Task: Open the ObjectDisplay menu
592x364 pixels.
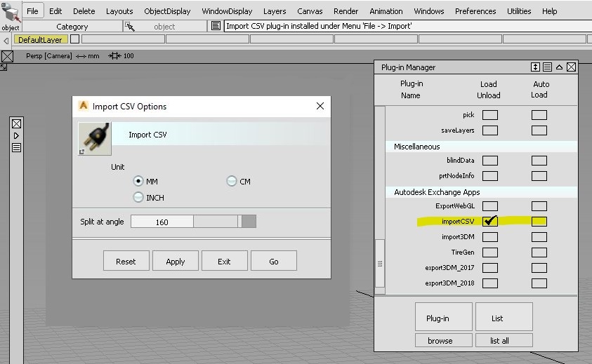Action: point(167,11)
